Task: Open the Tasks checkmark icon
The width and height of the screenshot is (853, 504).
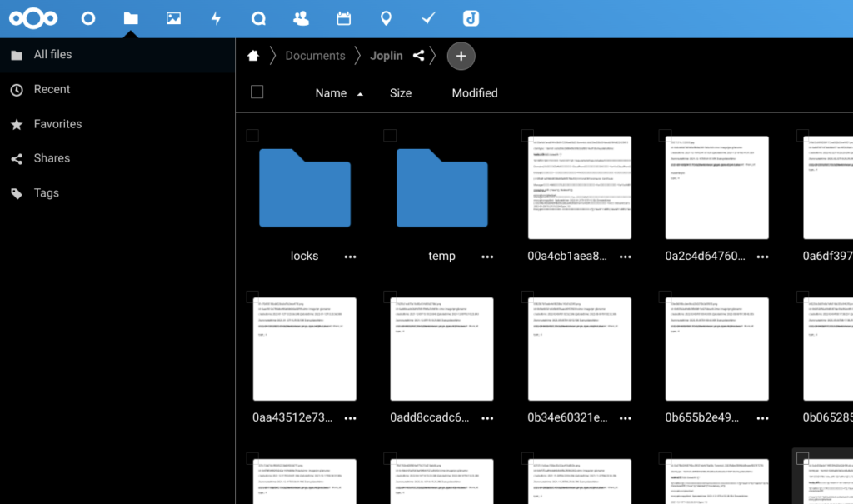Action: pyautogui.click(x=428, y=18)
